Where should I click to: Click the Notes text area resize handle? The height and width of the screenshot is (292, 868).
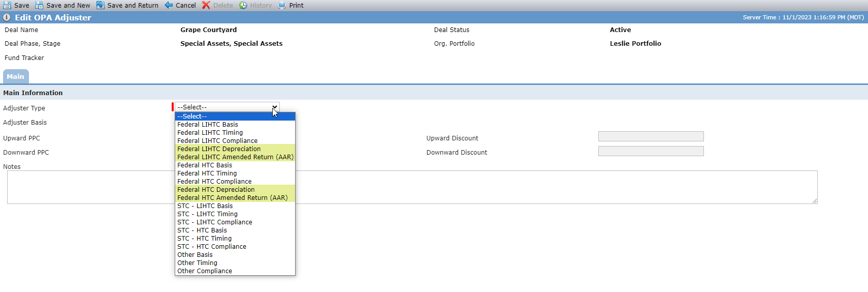[815, 201]
